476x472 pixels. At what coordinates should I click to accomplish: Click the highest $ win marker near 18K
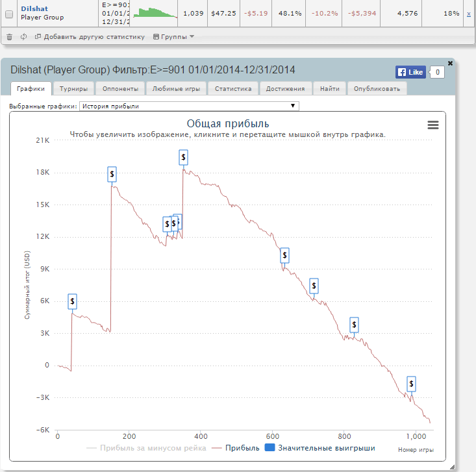click(x=184, y=156)
